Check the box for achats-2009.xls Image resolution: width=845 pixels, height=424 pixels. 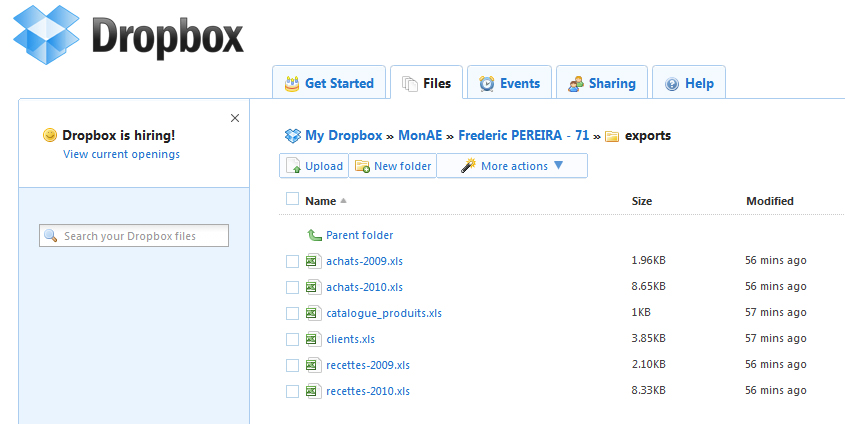pyautogui.click(x=292, y=261)
